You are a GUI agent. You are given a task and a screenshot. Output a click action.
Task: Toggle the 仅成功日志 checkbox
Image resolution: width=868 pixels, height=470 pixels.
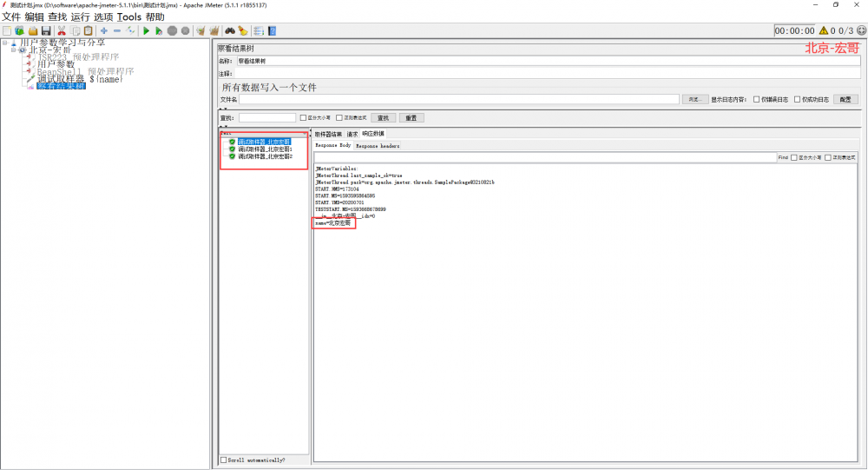797,99
